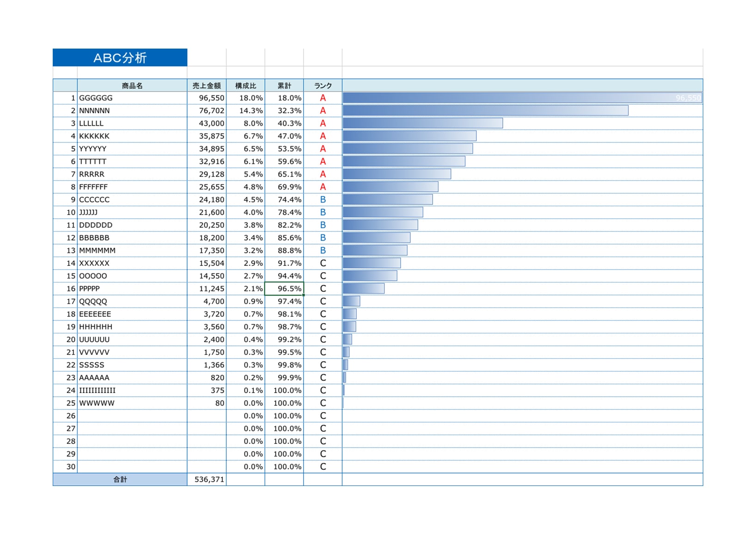Click product name PPPPP

89,289
